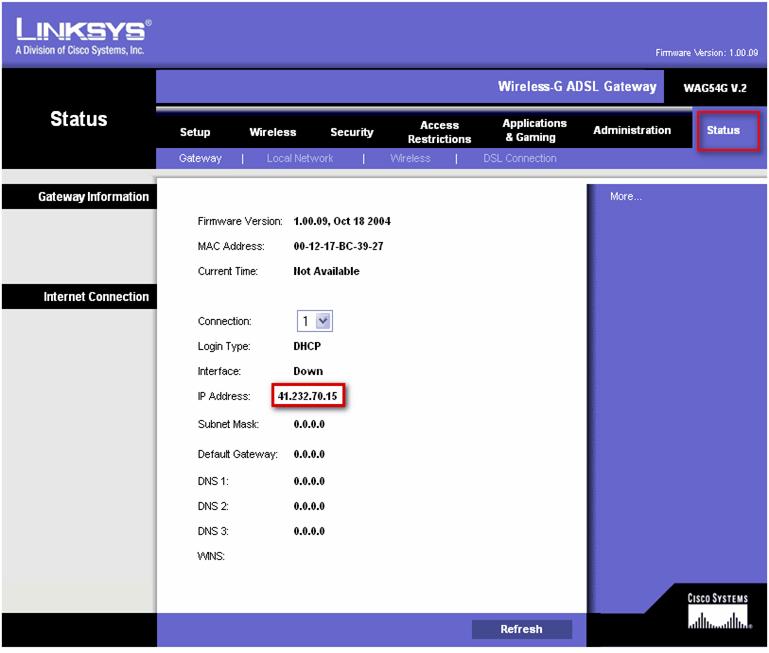Go to Applications & Gaming tab
The image size is (769, 653).
click(535, 130)
